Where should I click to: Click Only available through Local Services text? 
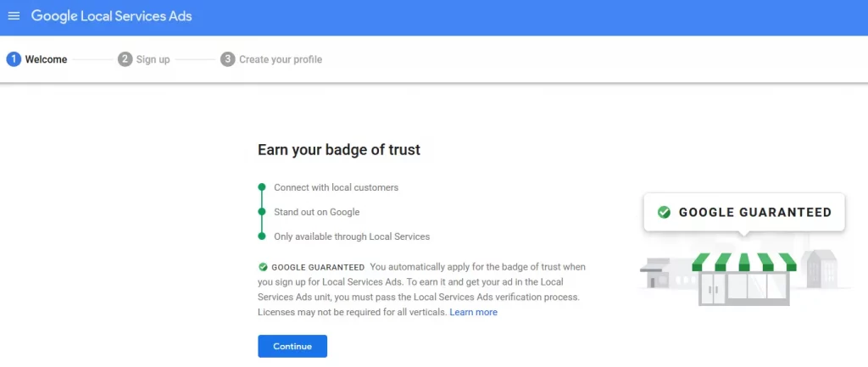click(352, 236)
